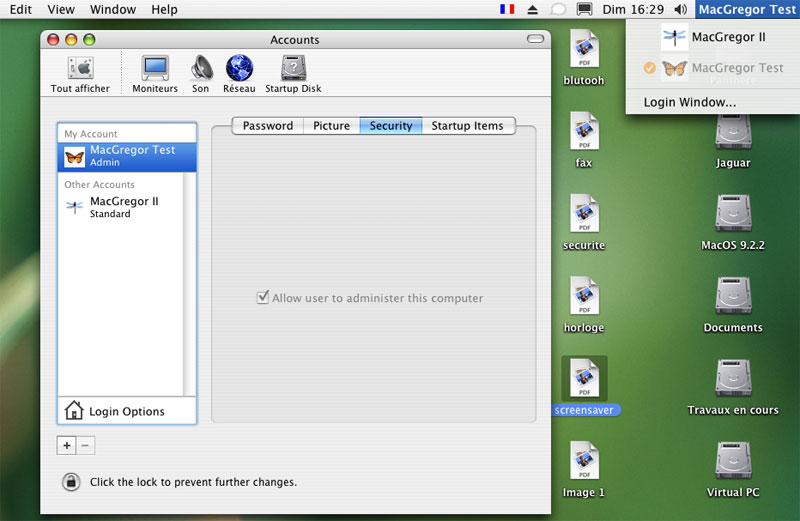800x521 pixels.
Task: Select the blutooh PDF file on desktop
Action: [x=584, y=48]
